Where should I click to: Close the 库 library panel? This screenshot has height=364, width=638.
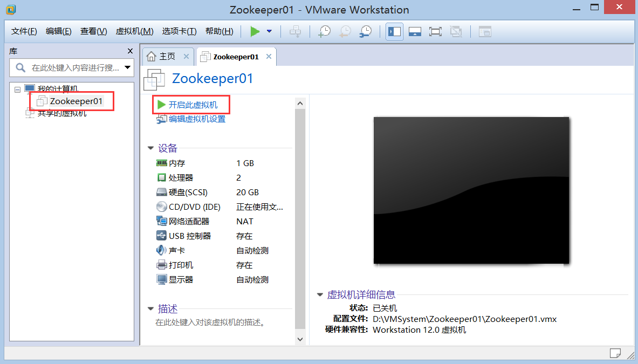(x=130, y=51)
